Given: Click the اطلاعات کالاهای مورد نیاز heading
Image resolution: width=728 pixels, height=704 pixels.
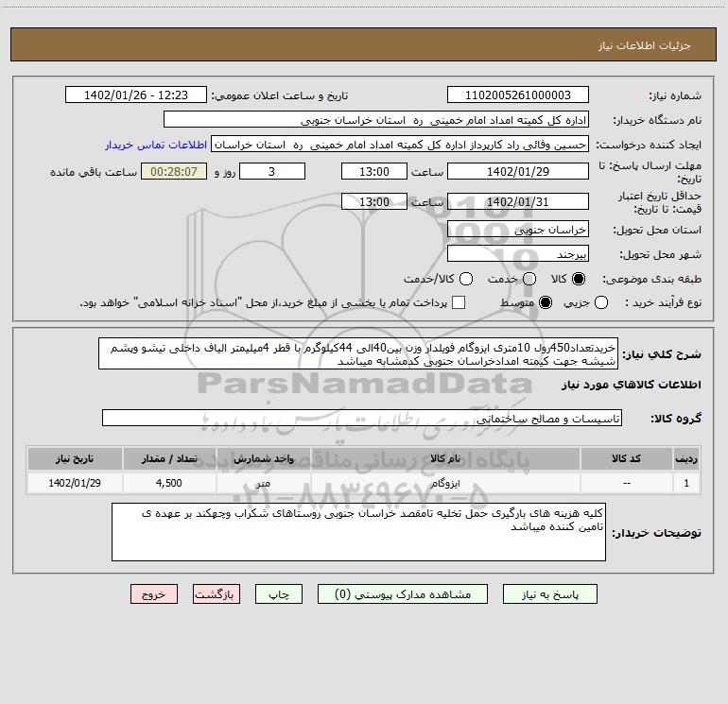Looking at the screenshot, I should pos(632,385).
